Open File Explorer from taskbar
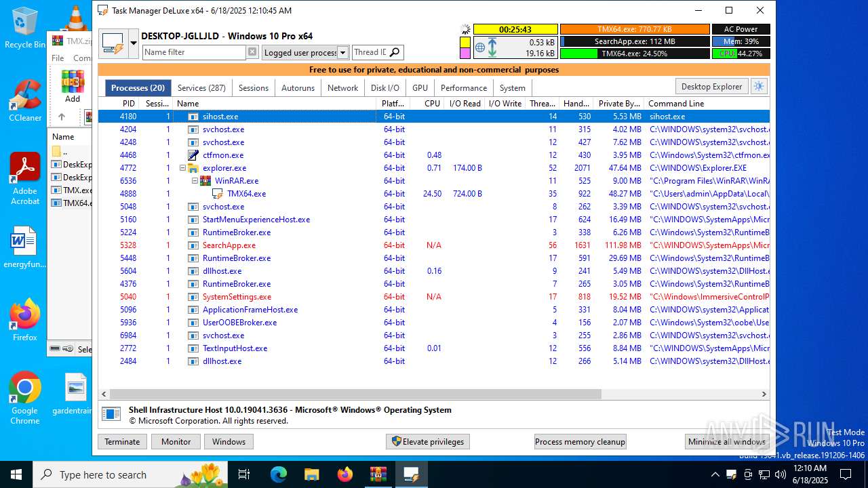The width and height of the screenshot is (868, 488). pos(312,474)
